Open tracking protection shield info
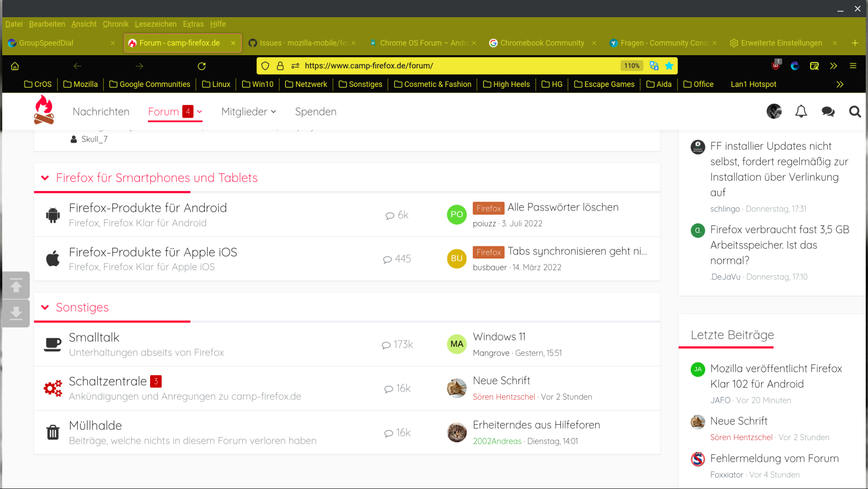The height and width of the screenshot is (489, 868). (x=266, y=66)
